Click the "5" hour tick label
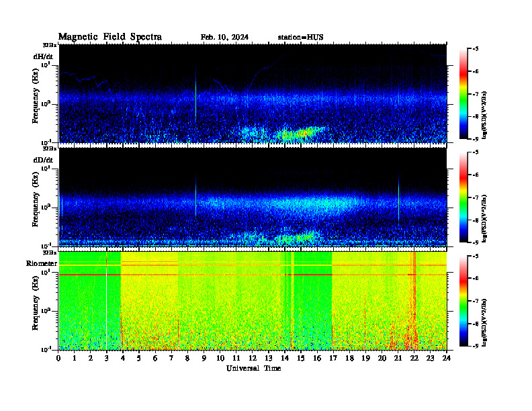Image resolution: width=532 pixels, height=411 pixels. point(139,358)
